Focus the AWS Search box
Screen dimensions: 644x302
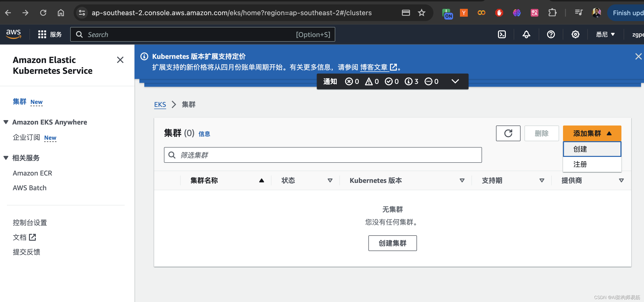(x=203, y=34)
